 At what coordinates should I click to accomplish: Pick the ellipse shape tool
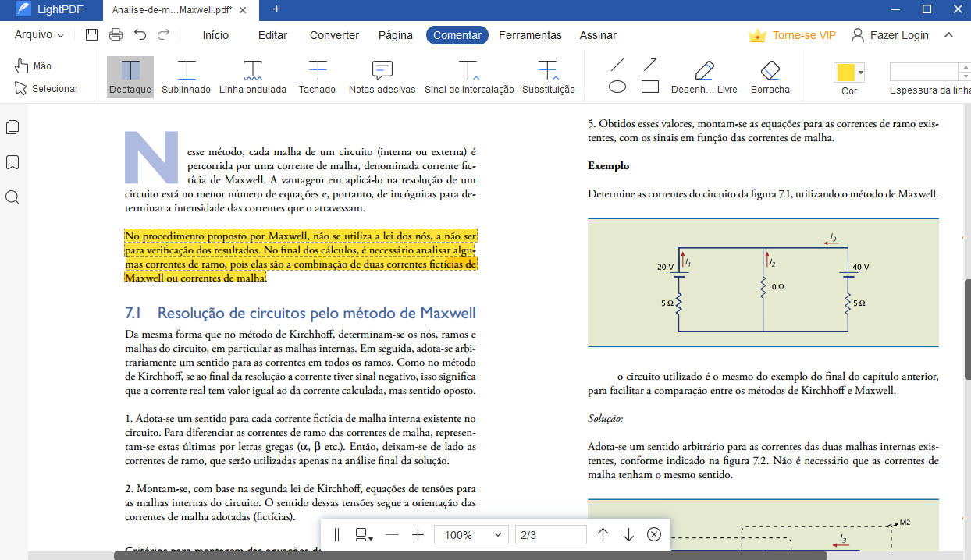(617, 87)
